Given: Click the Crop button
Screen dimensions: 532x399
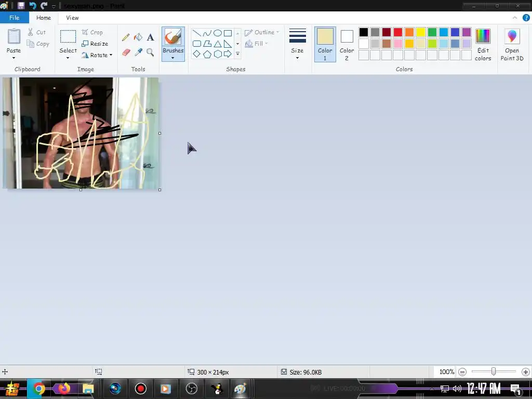Looking at the screenshot, I should [x=92, y=32].
